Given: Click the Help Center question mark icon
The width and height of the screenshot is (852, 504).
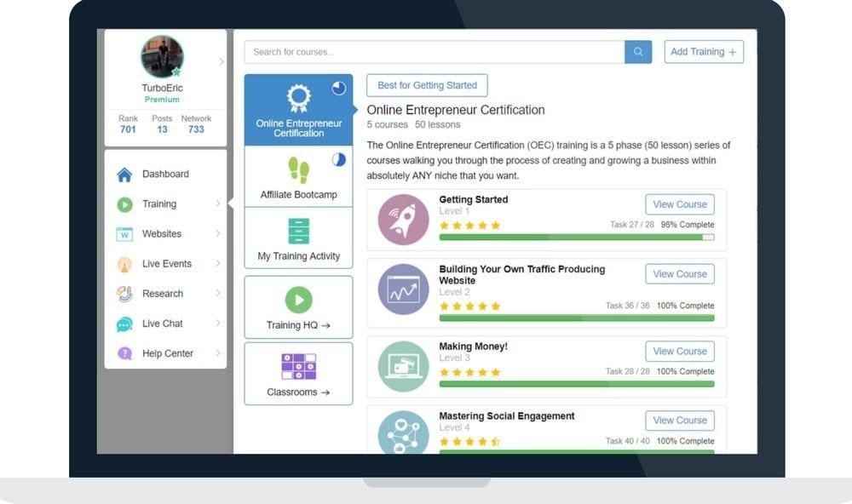Looking at the screenshot, I should [124, 353].
